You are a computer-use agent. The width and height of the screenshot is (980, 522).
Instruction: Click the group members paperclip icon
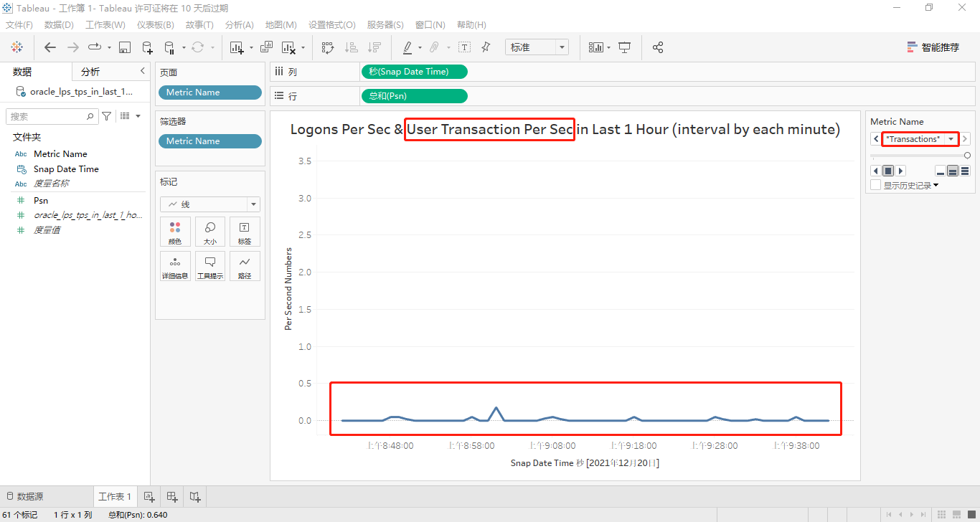[434, 47]
